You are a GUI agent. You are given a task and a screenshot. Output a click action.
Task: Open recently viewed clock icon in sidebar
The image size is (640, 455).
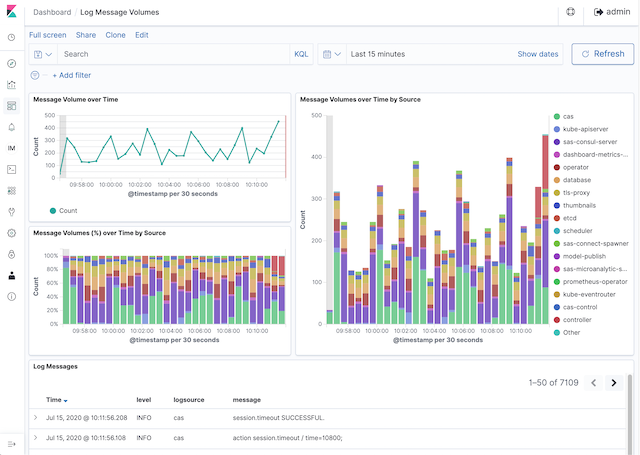click(11, 38)
